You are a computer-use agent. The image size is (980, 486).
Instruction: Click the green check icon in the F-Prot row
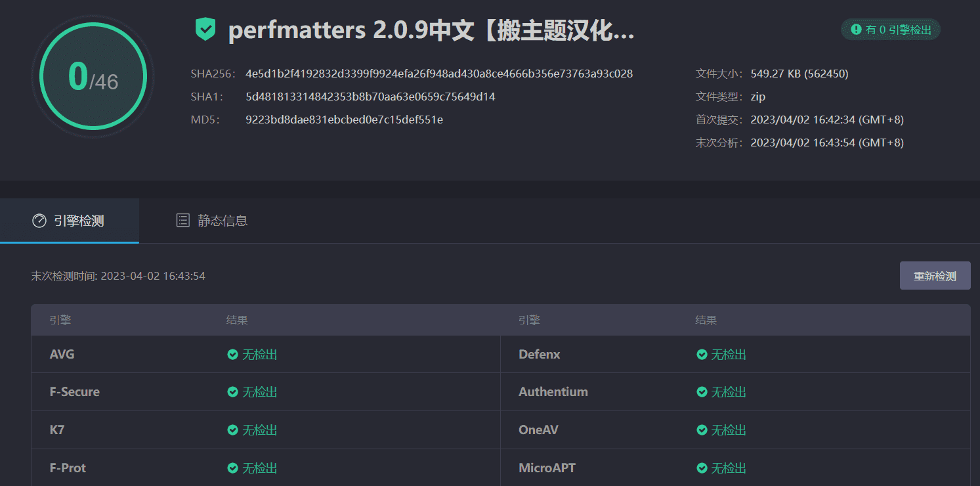click(232, 468)
